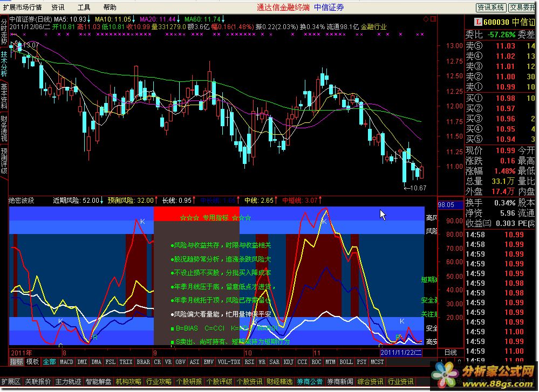Switch indicator to ROC
539x392 pixels.
pyautogui.click(x=316, y=362)
